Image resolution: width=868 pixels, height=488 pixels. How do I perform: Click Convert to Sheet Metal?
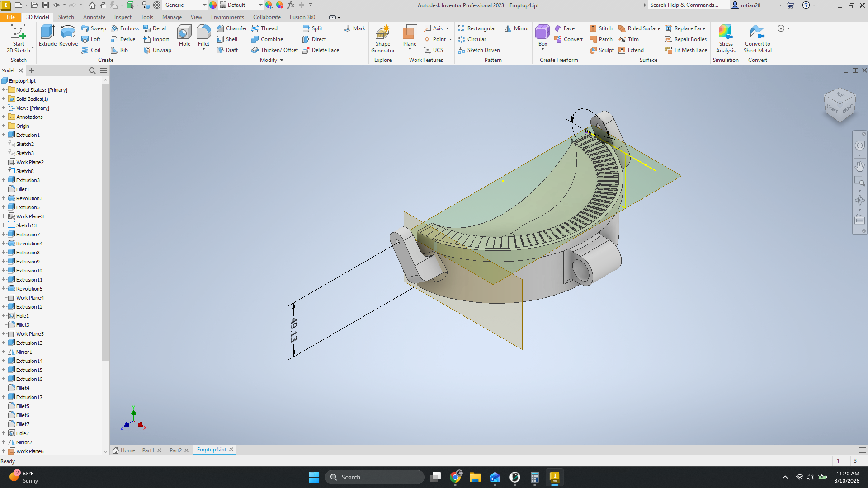click(x=758, y=39)
